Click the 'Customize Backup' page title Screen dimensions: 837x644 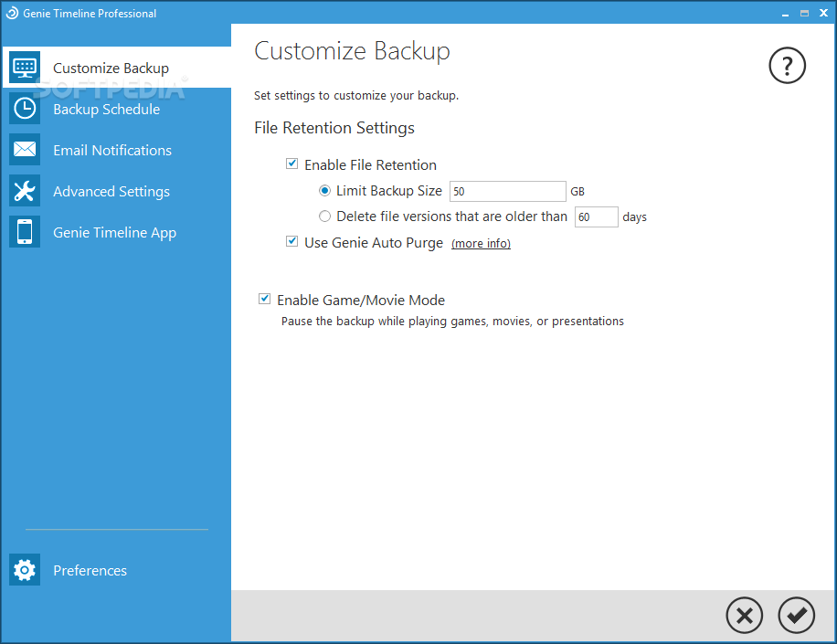point(353,51)
